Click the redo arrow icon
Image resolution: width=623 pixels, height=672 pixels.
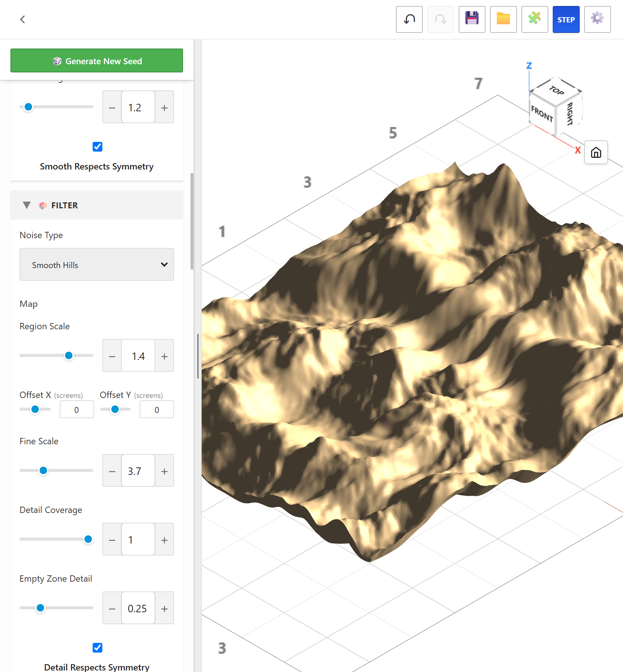click(441, 19)
